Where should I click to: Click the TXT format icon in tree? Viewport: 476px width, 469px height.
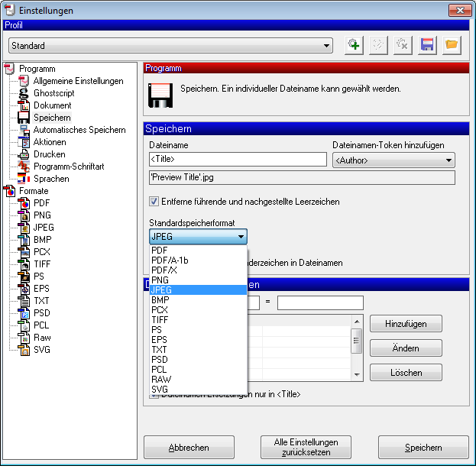24,301
